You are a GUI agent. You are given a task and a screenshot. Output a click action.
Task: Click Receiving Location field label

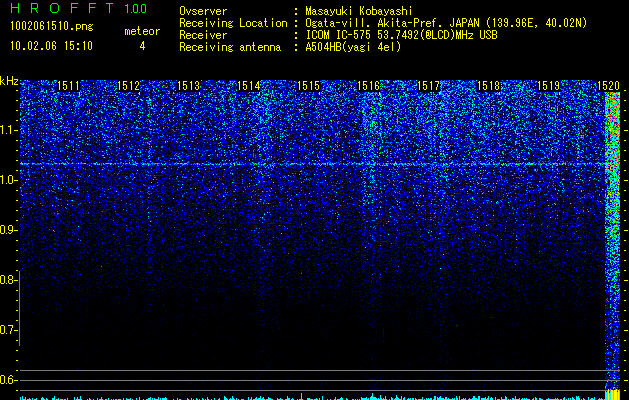(233, 23)
